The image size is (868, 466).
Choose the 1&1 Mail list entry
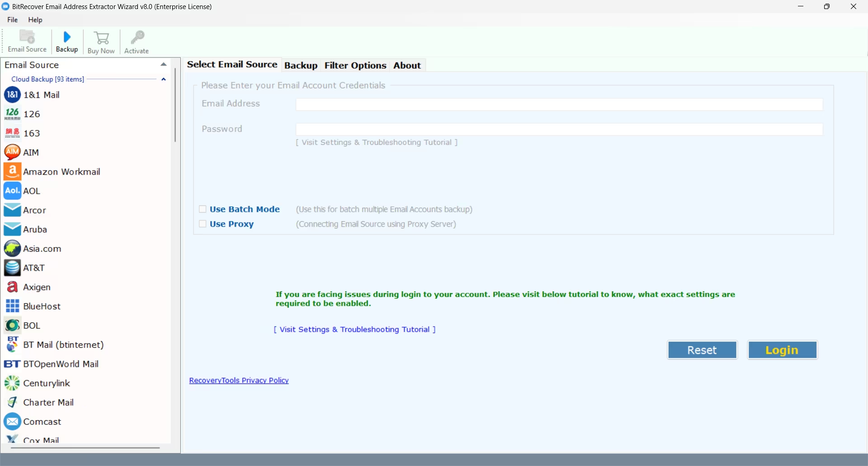coord(42,95)
